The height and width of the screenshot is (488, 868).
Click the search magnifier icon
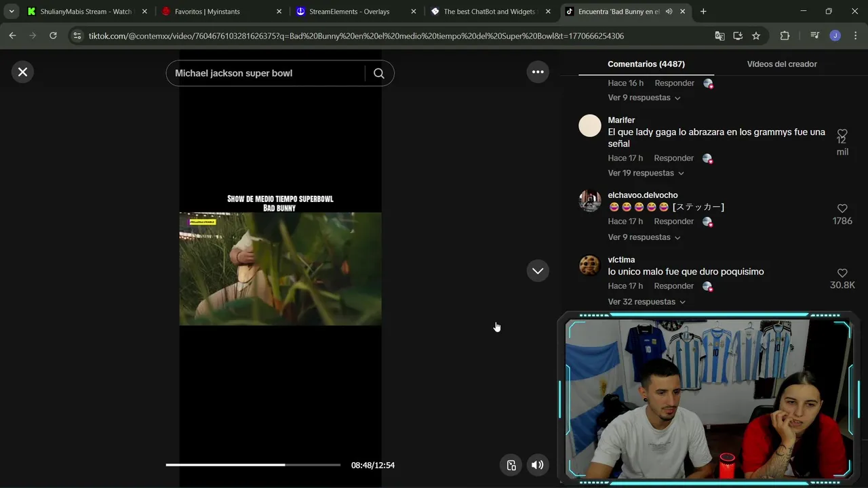(x=379, y=73)
